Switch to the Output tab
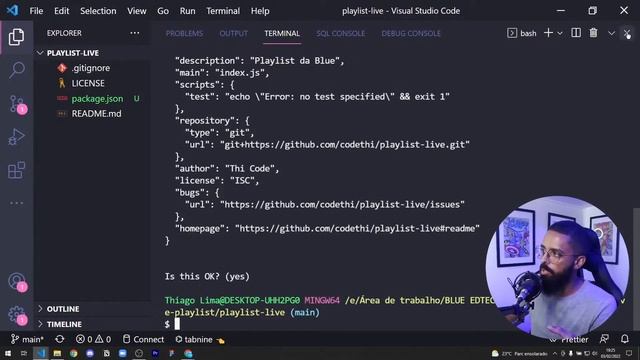 tap(233, 33)
